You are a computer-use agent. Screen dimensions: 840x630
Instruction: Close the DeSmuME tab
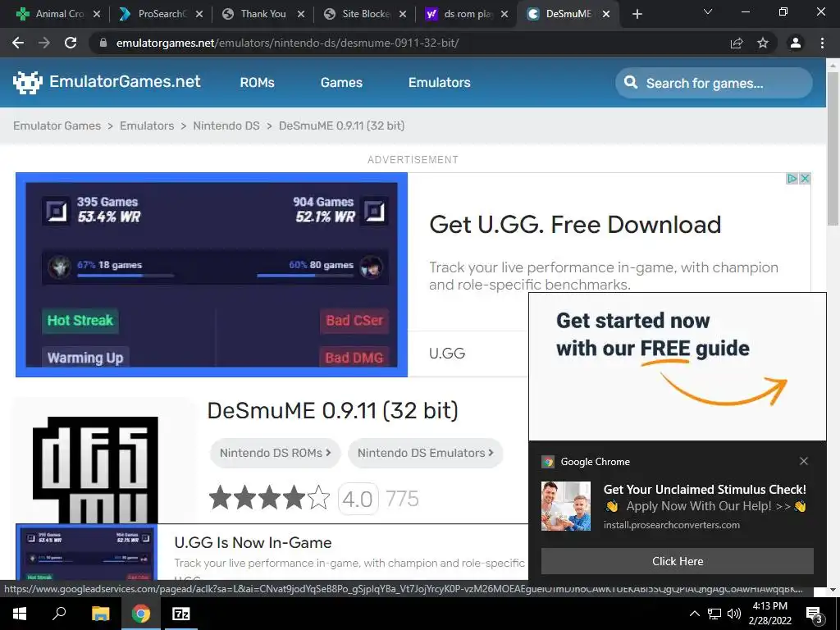click(x=606, y=14)
